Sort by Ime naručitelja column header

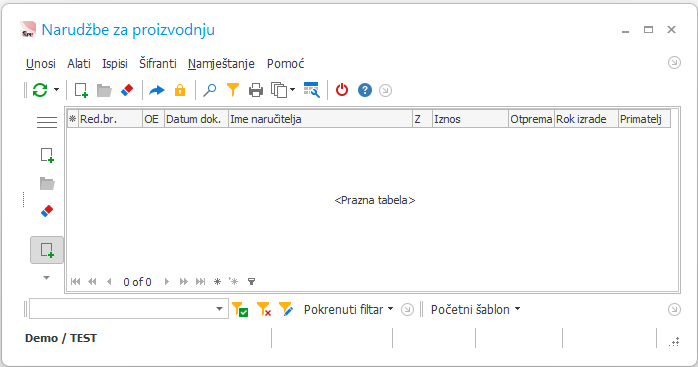[321, 119]
